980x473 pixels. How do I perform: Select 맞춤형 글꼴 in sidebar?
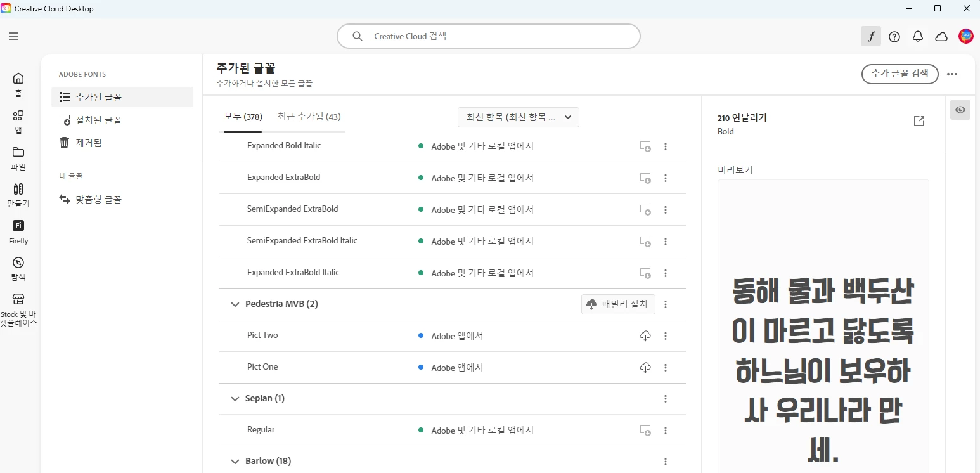coord(122,199)
